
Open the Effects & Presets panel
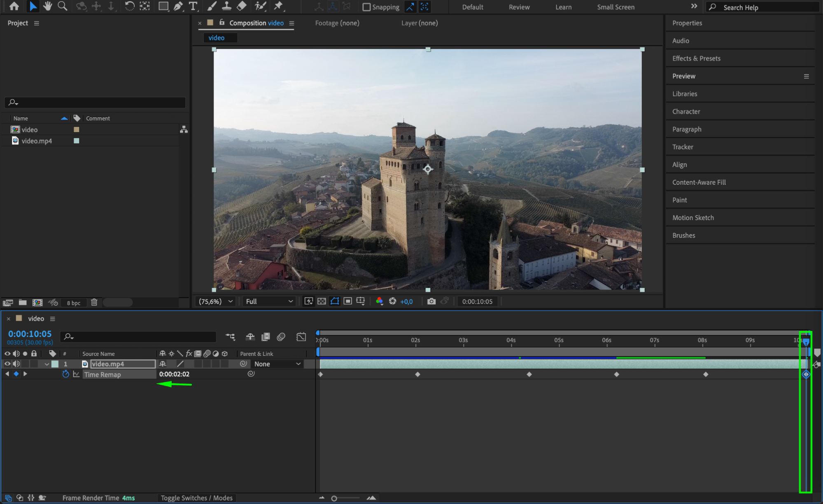coord(696,58)
